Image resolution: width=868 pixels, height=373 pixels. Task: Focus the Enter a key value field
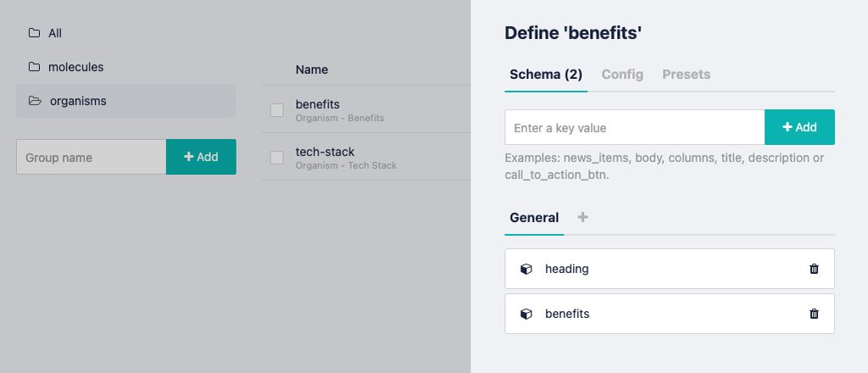(x=634, y=127)
